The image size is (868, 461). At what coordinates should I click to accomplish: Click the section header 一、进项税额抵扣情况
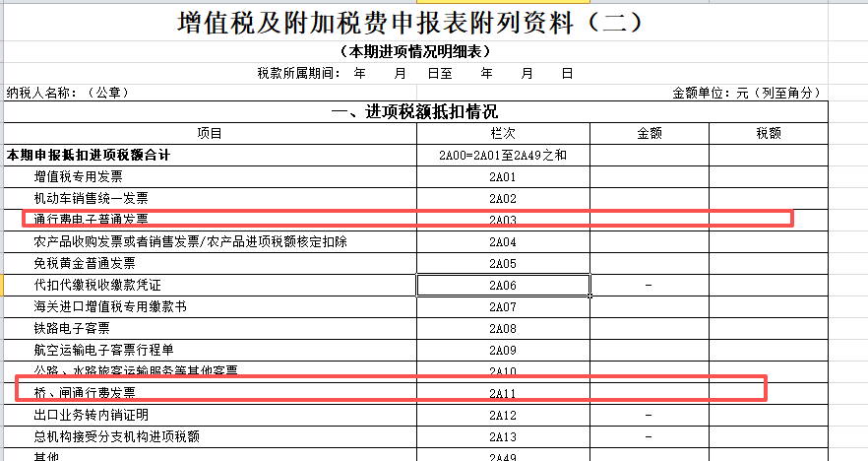pos(415,112)
